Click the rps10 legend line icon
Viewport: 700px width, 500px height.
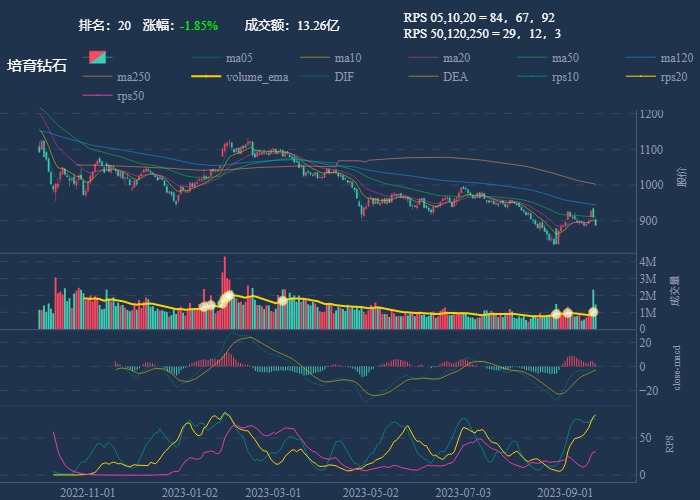(x=531, y=77)
